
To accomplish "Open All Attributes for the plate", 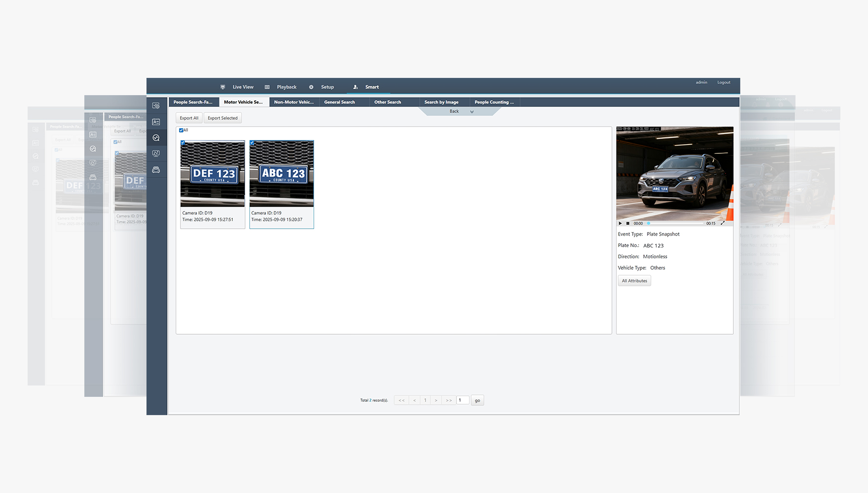I will pyautogui.click(x=634, y=281).
